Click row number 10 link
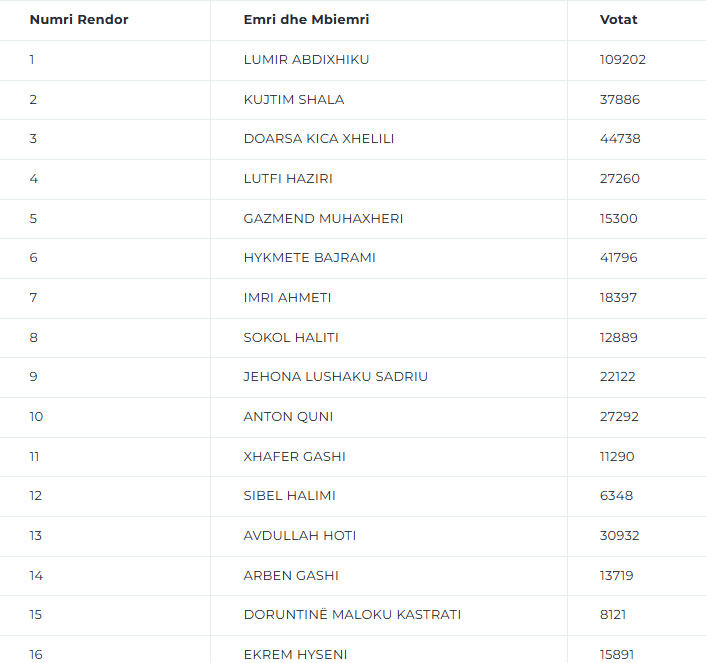 tap(36, 416)
